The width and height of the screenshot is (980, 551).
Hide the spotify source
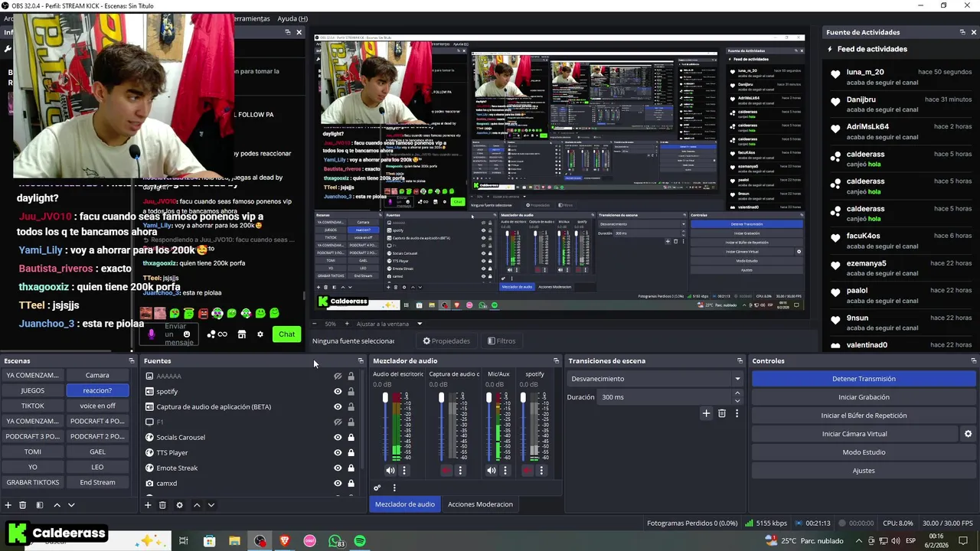click(338, 391)
